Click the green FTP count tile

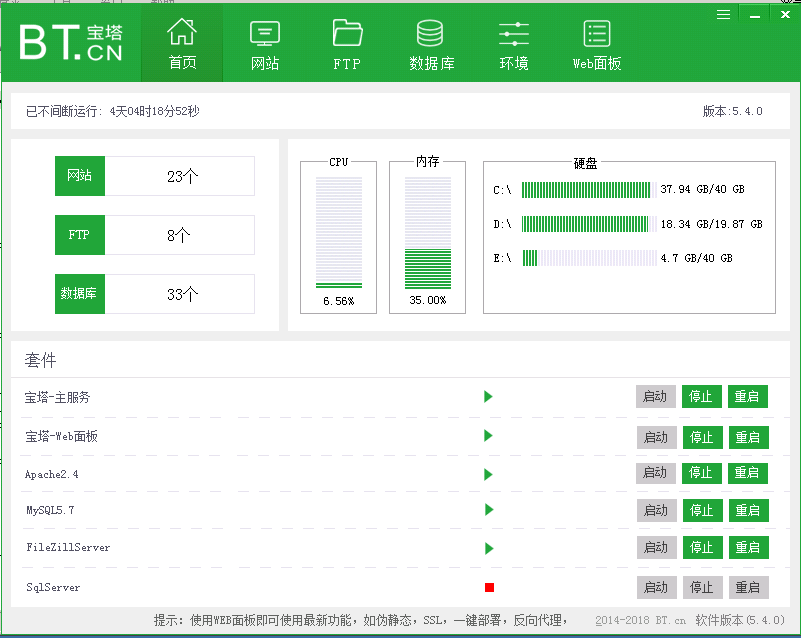point(80,235)
